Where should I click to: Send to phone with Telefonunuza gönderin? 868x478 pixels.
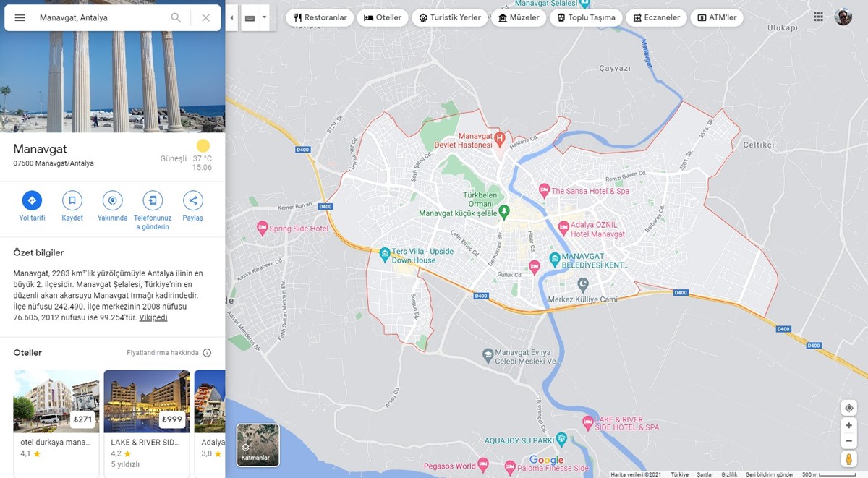tap(153, 200)
